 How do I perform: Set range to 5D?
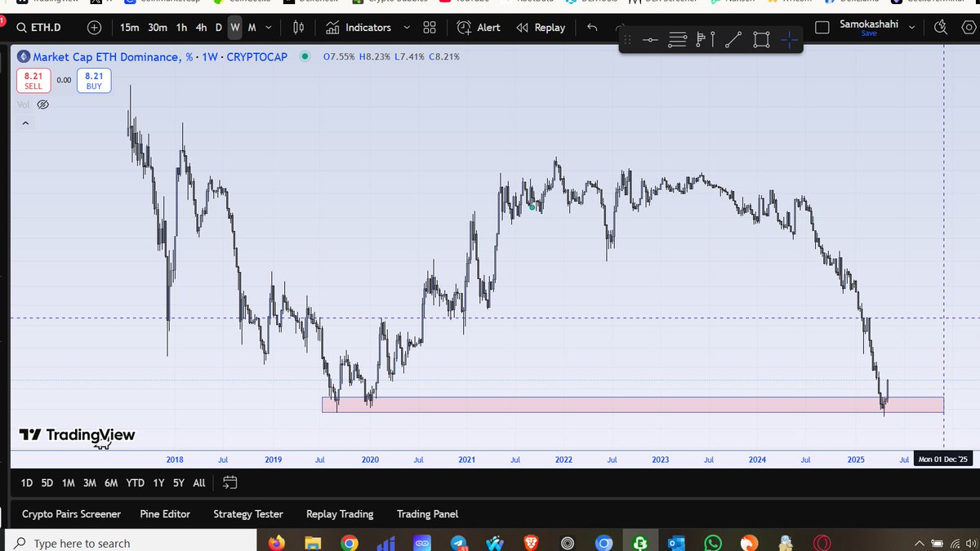(x=47, y=482)
